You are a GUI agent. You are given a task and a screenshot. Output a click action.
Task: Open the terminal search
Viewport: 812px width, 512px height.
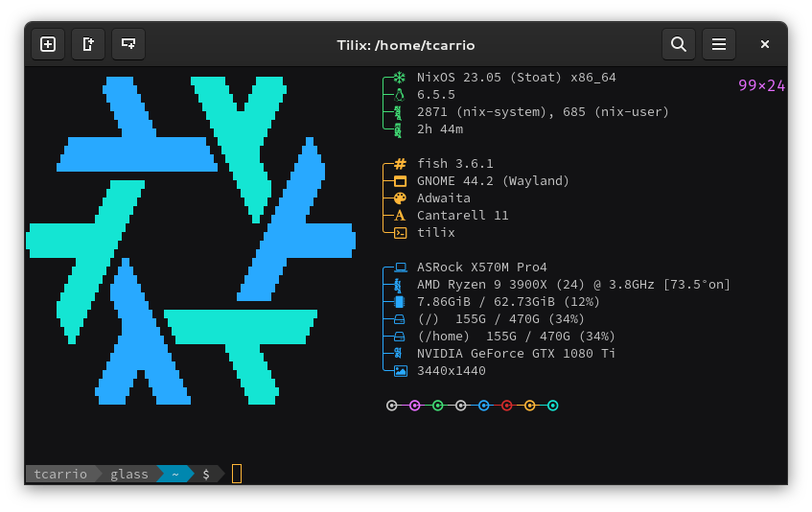[x=679, y=44]
